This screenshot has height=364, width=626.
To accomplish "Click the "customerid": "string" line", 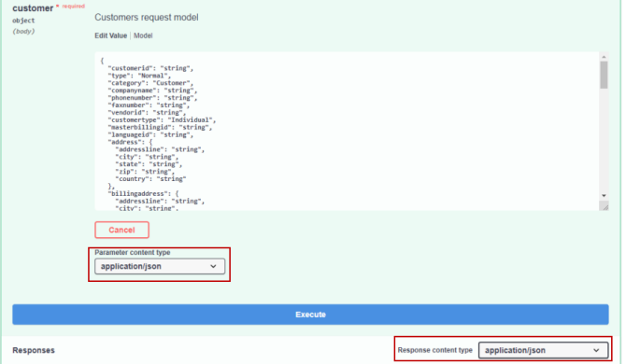I will [150, 68].
